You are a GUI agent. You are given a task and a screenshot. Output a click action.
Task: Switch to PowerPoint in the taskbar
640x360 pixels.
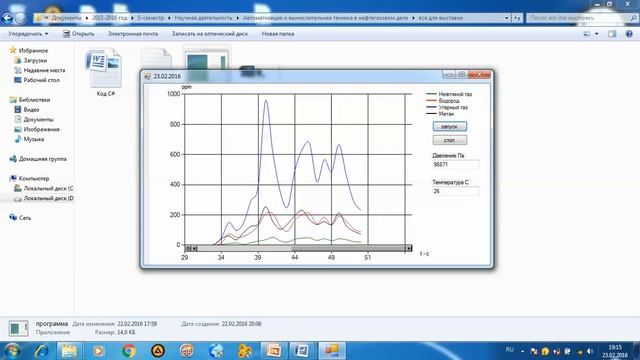click(x=273, y=351)
